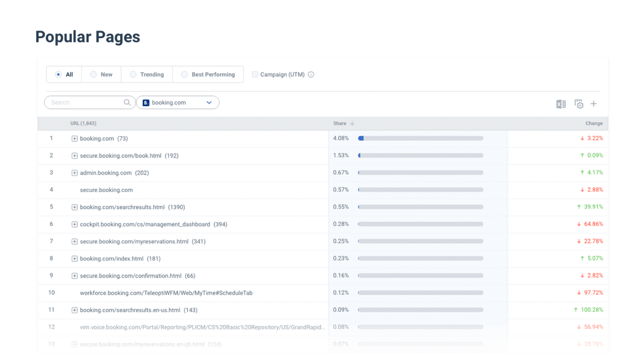Click the 0.28% share value
Image resolution: width=644 pixels, height=361 pixels.
341,224
